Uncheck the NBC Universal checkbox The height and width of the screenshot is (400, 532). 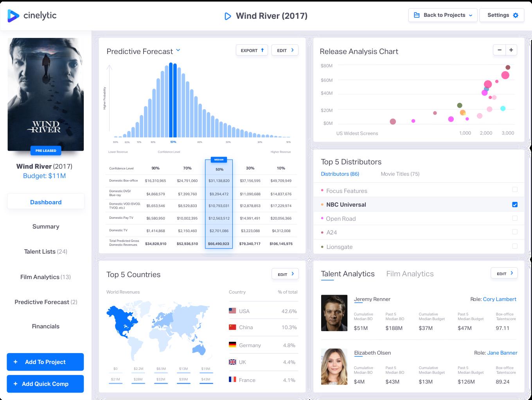(515, 204)
